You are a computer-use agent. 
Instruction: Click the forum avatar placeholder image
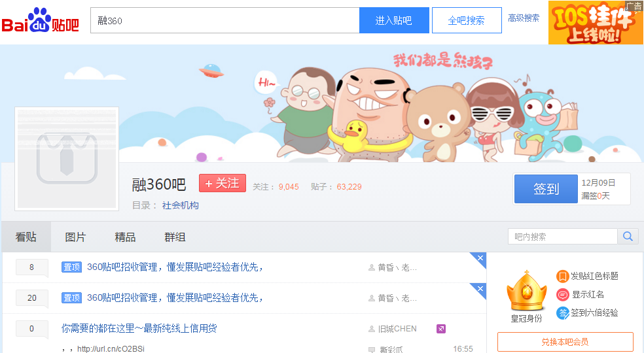[67, 159]
